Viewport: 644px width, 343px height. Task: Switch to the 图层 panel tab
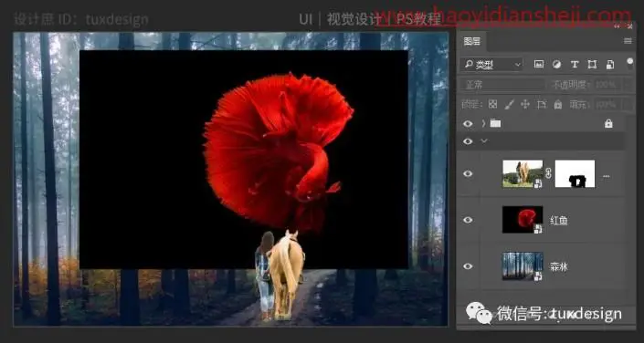(x=470, y=41)
